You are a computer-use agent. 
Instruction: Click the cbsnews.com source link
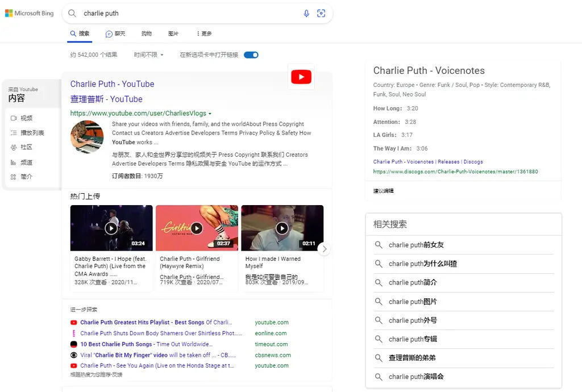[x=273, y=355]
